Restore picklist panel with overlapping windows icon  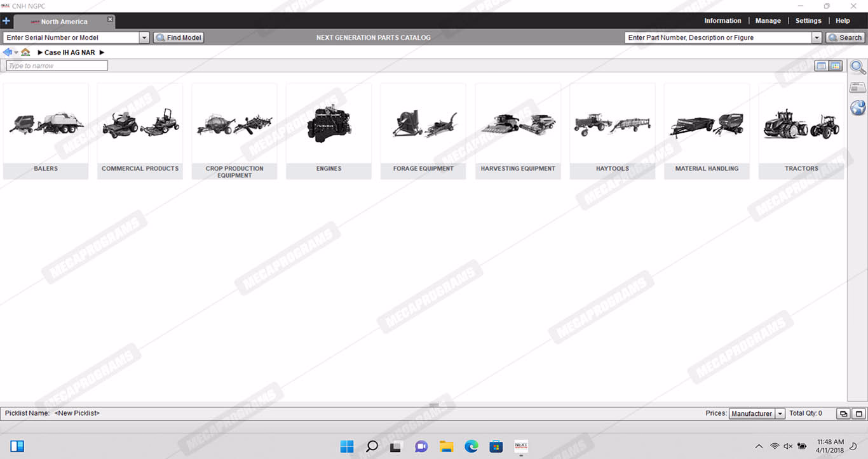(843, 413)
